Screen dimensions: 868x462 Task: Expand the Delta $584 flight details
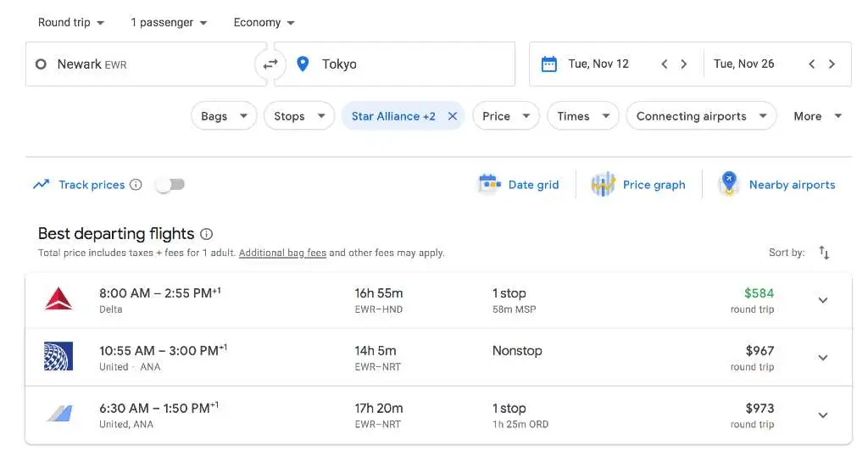pos(822,300)
